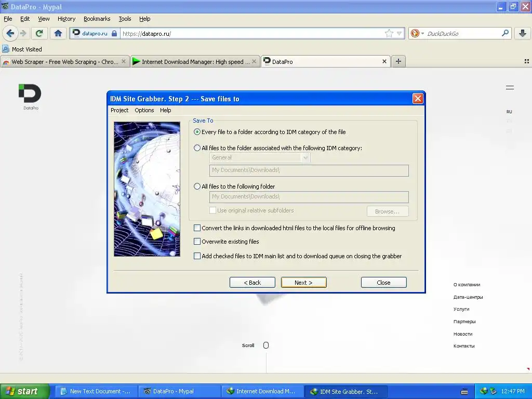The image size is (532, 399).
Task: Open the browser Tools menu
Action: 125,19
